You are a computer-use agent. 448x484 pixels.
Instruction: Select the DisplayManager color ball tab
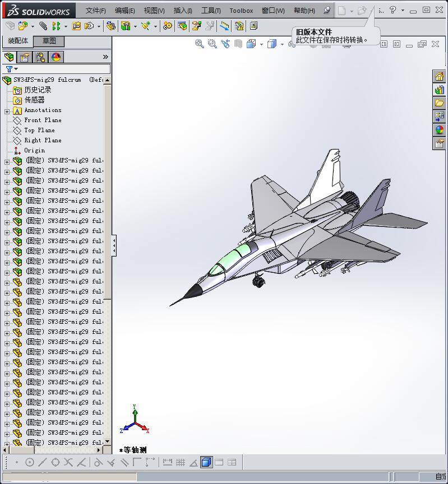56,57
